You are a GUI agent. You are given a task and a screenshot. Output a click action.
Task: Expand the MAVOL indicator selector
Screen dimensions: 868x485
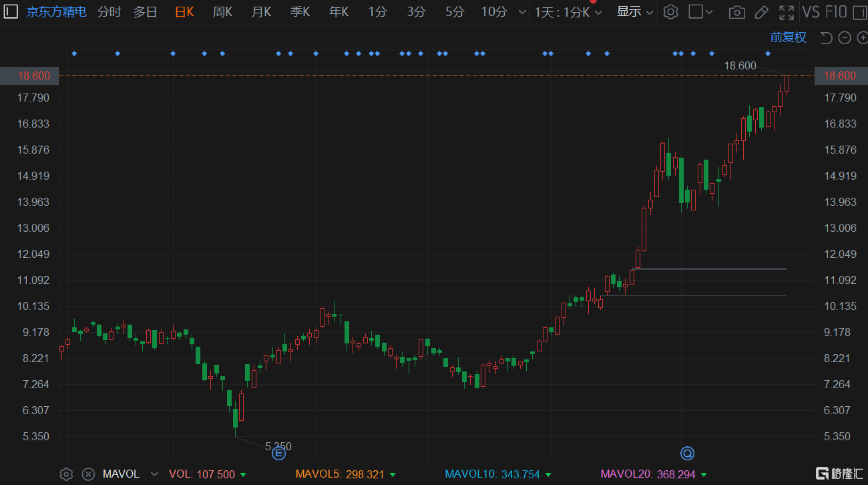coord(154,474)
